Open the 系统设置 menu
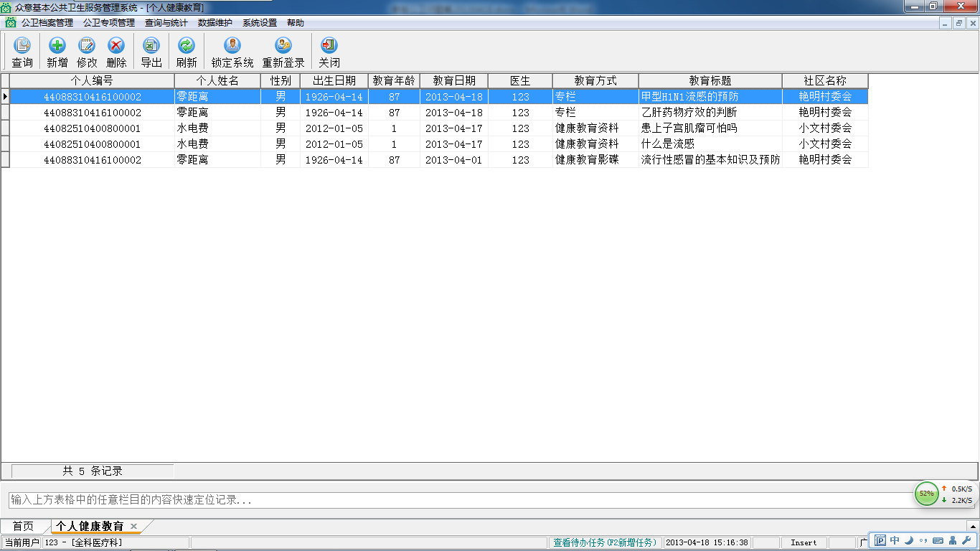Image resolution: width=980 pixels, height=551 pixels. coord(260,22)
